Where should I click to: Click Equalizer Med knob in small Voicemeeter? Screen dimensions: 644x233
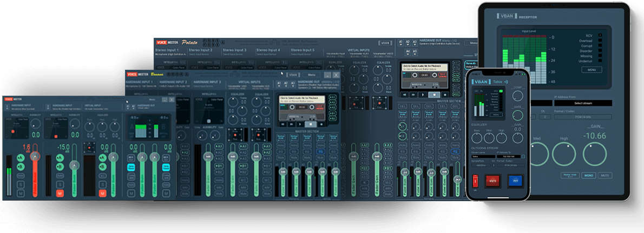[102, 127]
